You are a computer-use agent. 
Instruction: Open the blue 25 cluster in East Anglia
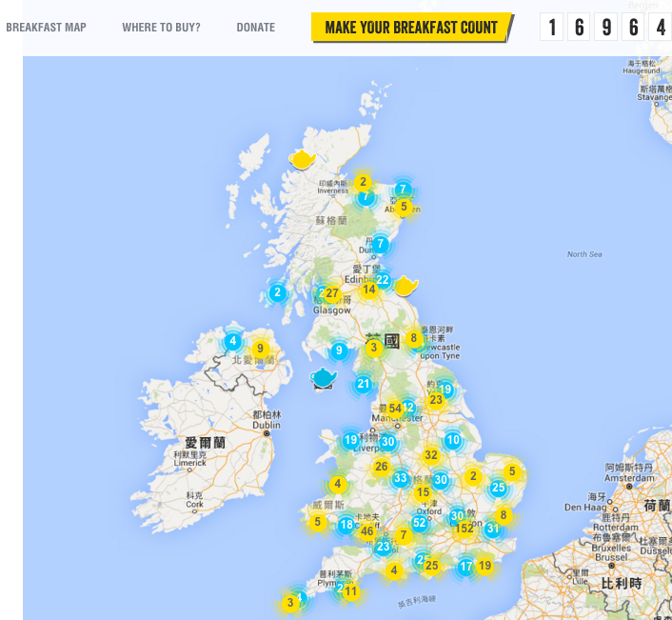click(498, 487)
